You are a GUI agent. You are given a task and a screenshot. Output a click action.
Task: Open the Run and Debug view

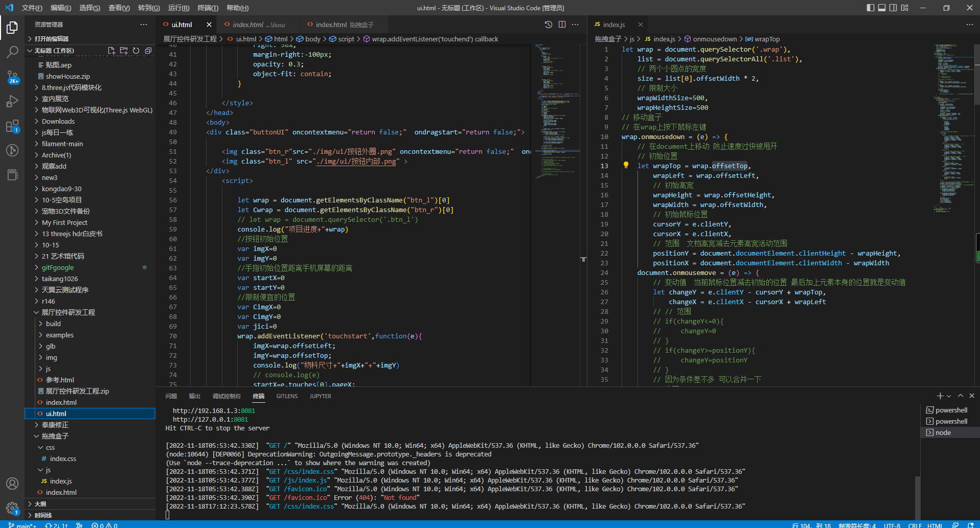(12, 101)
